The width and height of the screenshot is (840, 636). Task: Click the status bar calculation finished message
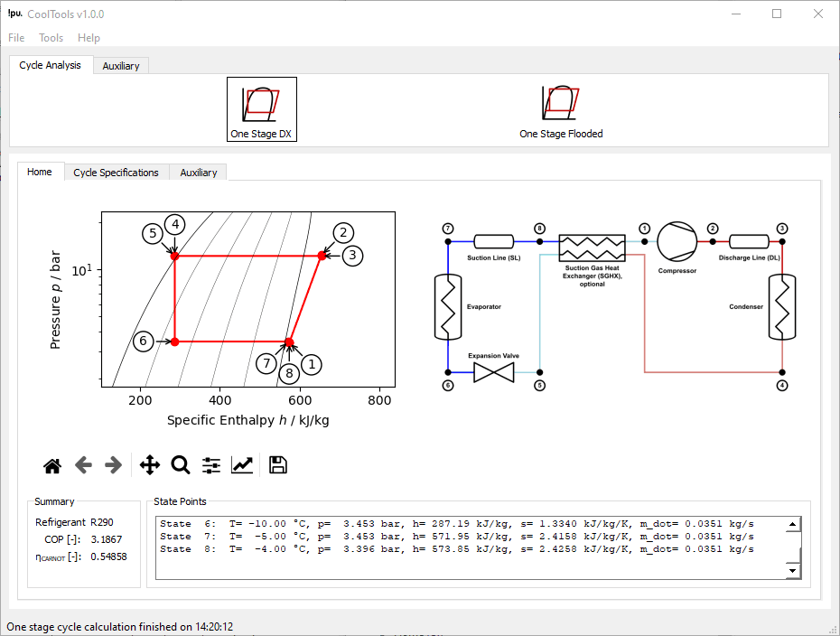coord(120,627)
